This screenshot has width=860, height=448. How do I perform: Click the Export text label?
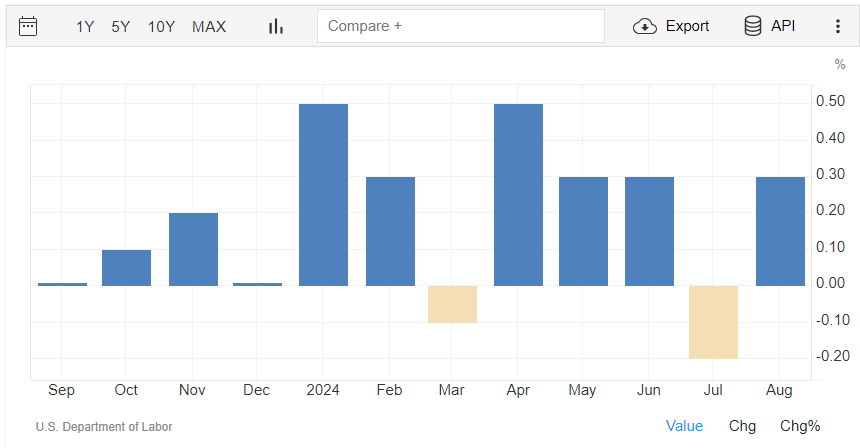pyautogui.click(x=687, y=26)
